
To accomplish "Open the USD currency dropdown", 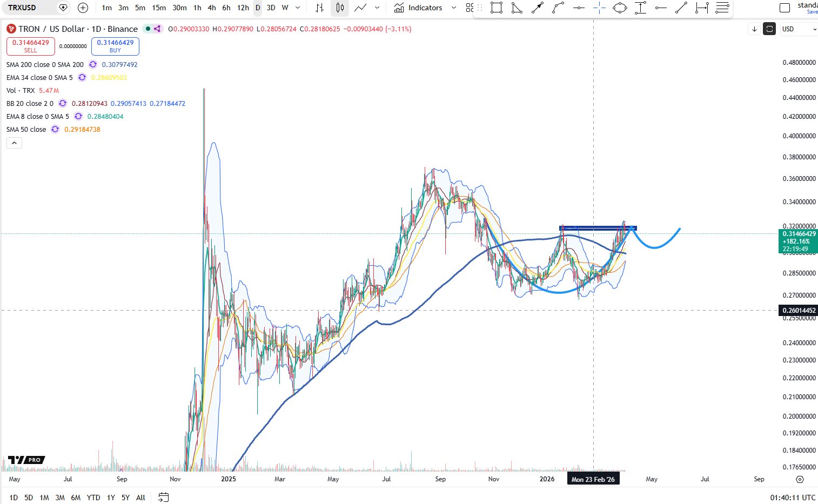I will click(799, 29).
